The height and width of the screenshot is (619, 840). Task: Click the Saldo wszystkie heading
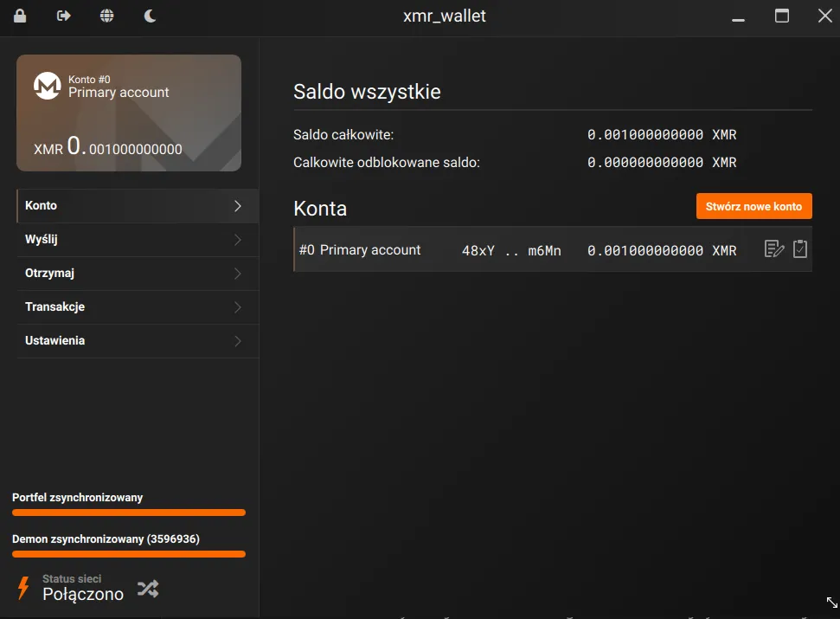point(367,92)
